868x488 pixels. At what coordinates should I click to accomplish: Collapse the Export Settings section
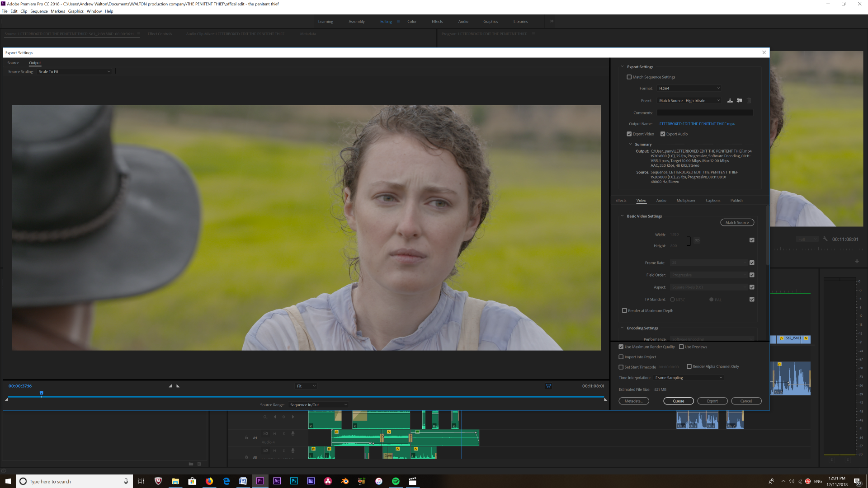(x=622, y=66)
